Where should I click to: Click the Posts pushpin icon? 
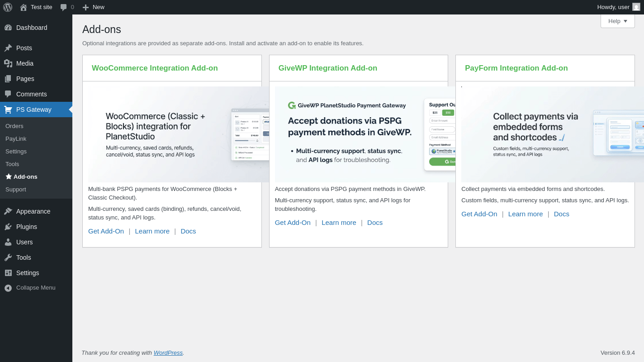(8, 48)
